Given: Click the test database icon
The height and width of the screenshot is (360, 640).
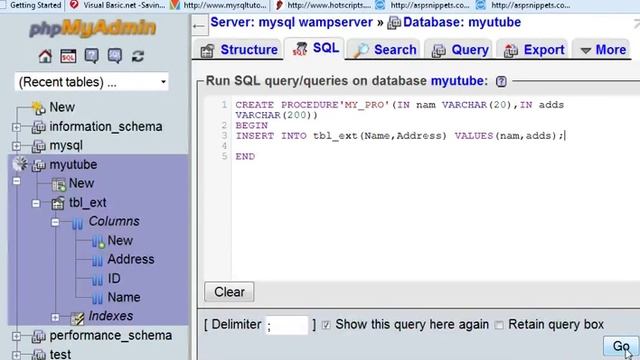Looking at the screenshot, I should click(x=39, y=354).
